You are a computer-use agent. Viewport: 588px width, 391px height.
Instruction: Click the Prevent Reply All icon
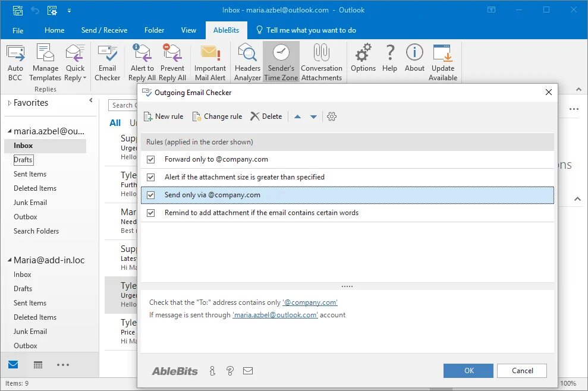point(172,62)
